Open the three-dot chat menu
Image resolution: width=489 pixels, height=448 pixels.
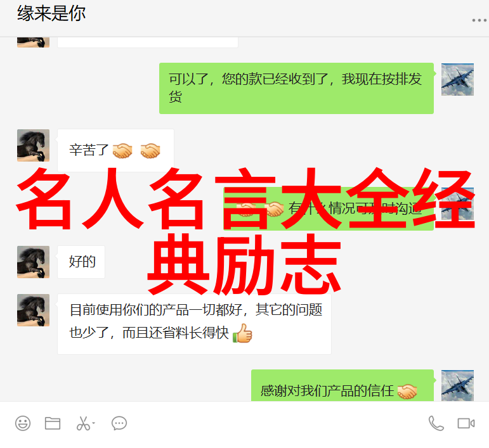[479, 20]
